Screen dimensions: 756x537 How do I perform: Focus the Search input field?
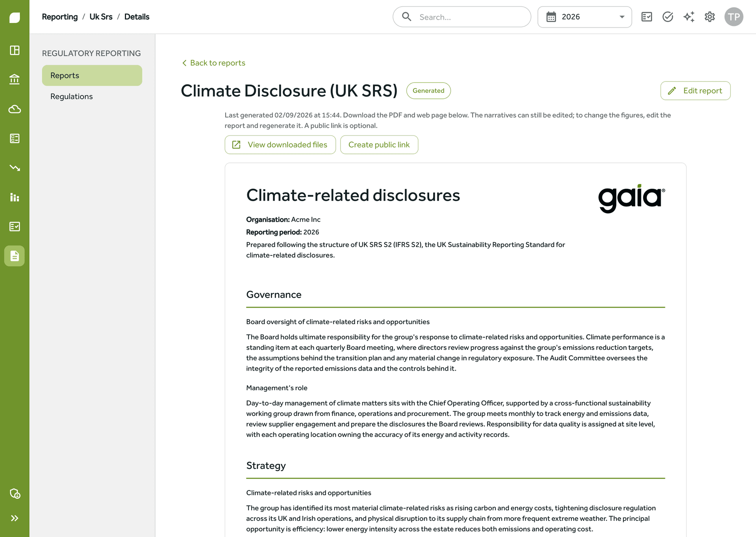pyautogui.click(x=461, y=17)
